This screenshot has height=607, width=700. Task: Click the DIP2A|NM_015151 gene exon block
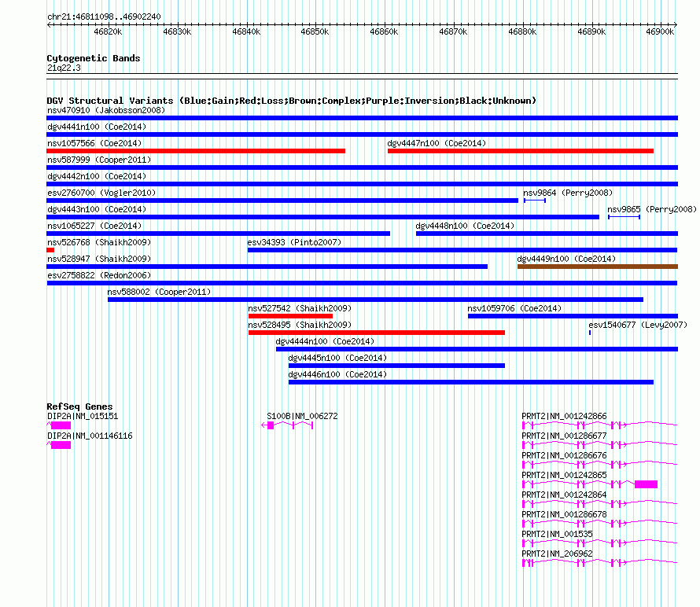61,425
